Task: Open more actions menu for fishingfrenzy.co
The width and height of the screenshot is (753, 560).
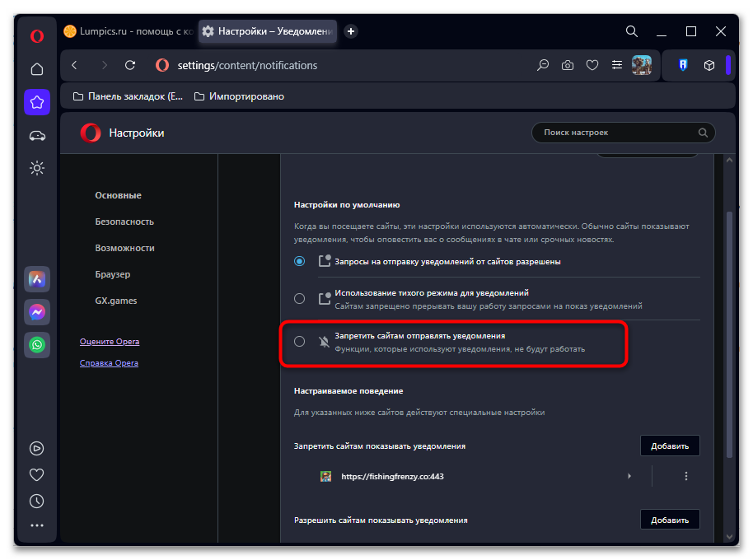Action: coord(686,476)
